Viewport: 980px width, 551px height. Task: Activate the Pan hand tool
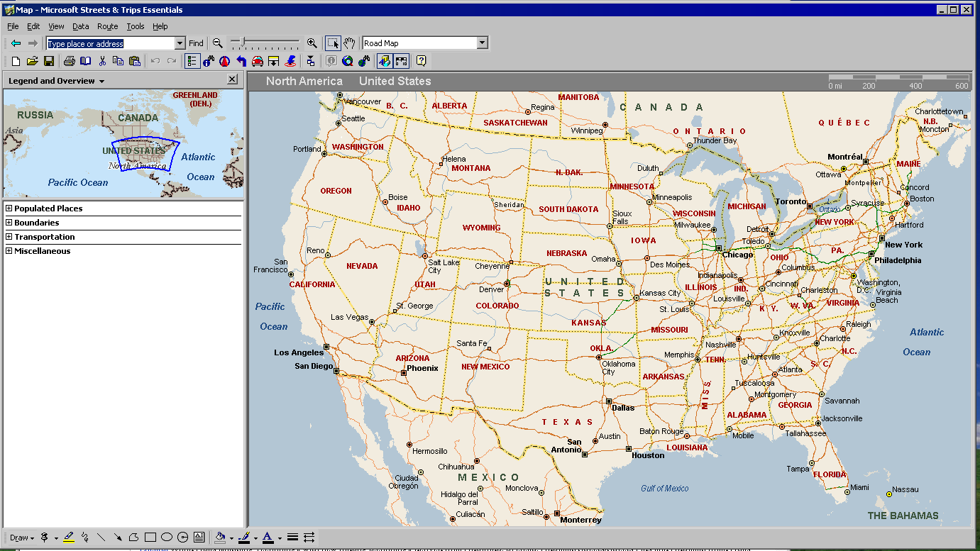(x=350, y=43)
